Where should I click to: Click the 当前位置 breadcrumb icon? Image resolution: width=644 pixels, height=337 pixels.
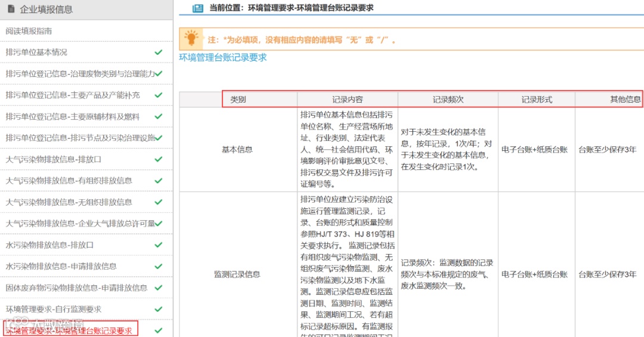198,8
